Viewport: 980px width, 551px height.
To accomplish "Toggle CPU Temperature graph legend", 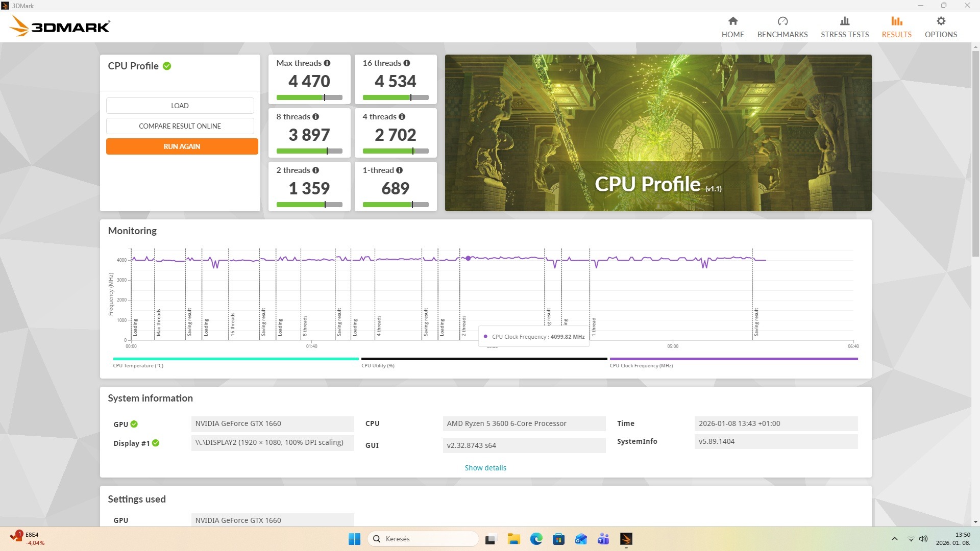I will [x=138, y=365].
